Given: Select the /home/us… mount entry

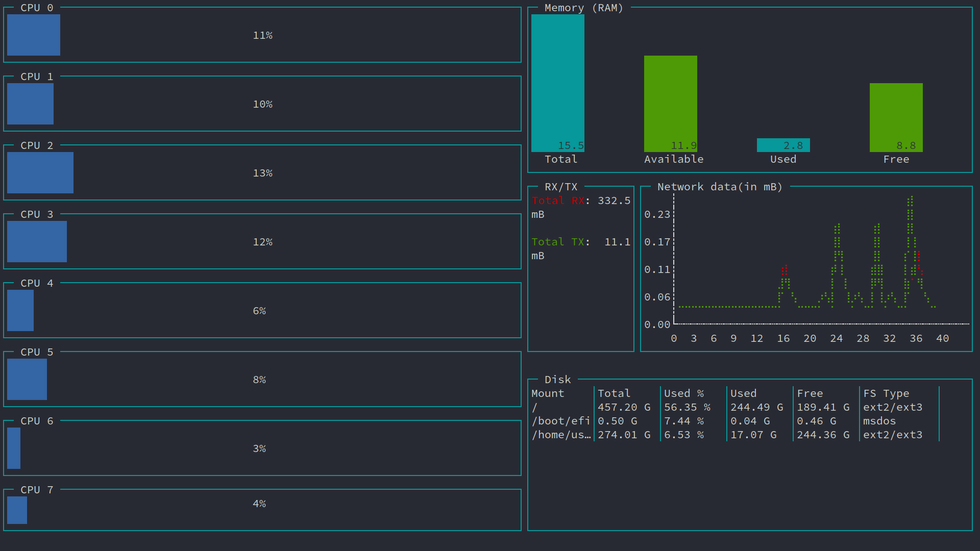Looking at the screenshot, I should pyautogui.click(x=560, y=435).
